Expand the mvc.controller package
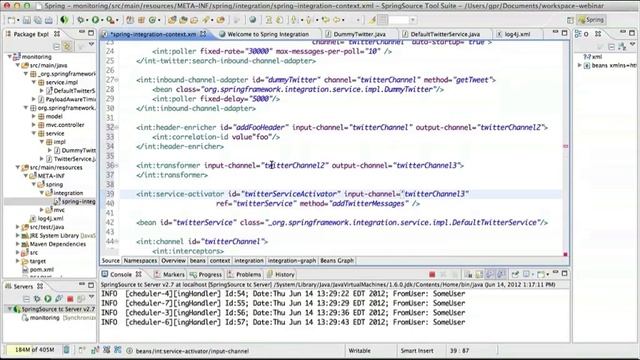Screen dimensions: 640x360 (34, 125)
